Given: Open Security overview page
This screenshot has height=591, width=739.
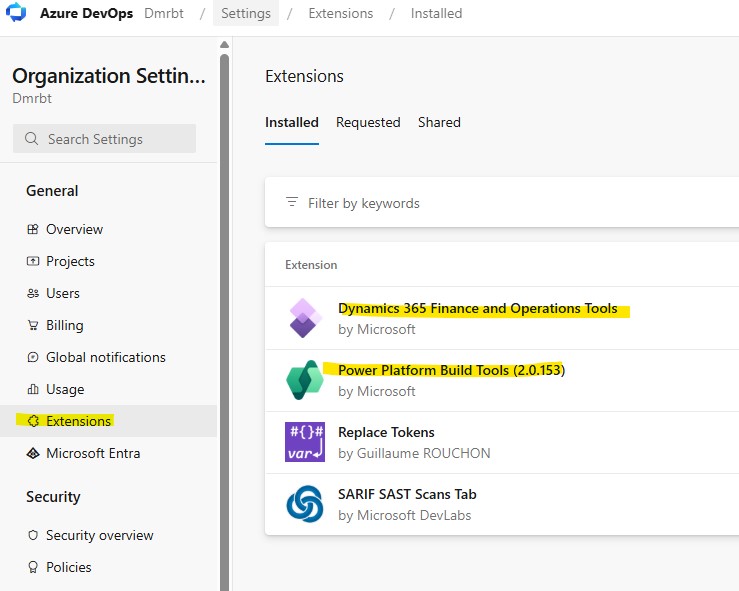Looking at the screenshot, I should pyautogui.click(x=99, y=535).
